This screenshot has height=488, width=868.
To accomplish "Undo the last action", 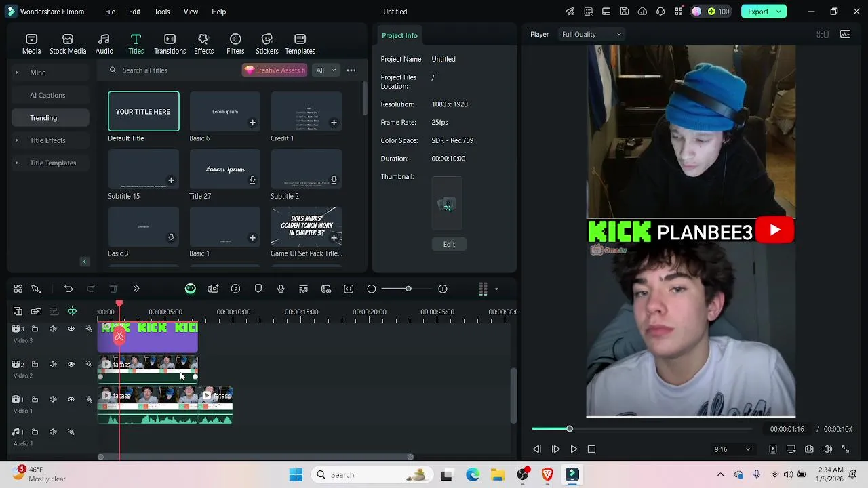I will click(x=68, y=289).
